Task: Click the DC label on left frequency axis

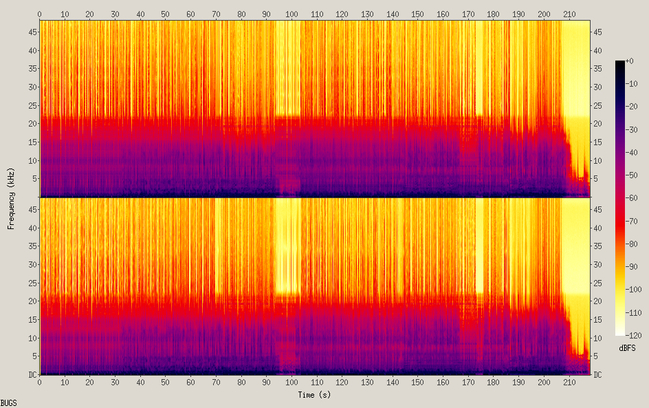Action: click(33, 374)
